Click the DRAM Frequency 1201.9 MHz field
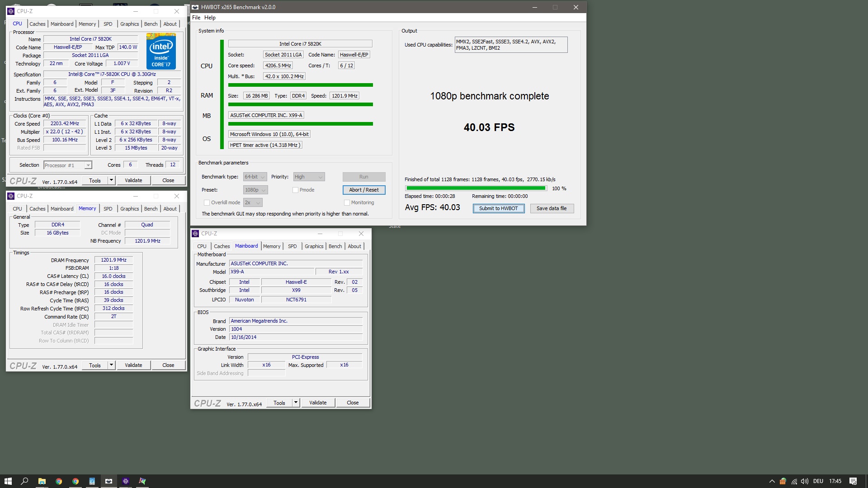Viewport: 868px width, 488px height. point(113,260)
